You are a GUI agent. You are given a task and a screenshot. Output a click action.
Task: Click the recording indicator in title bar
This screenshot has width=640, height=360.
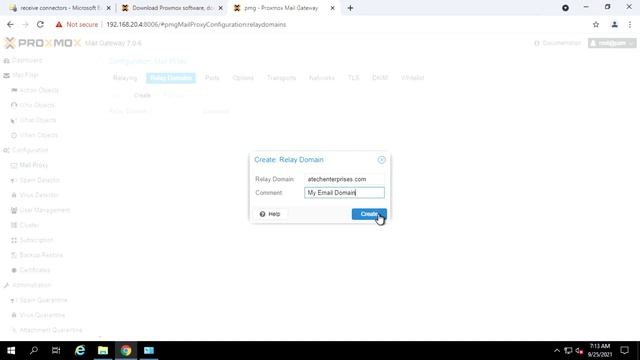[x=565, y=8]
